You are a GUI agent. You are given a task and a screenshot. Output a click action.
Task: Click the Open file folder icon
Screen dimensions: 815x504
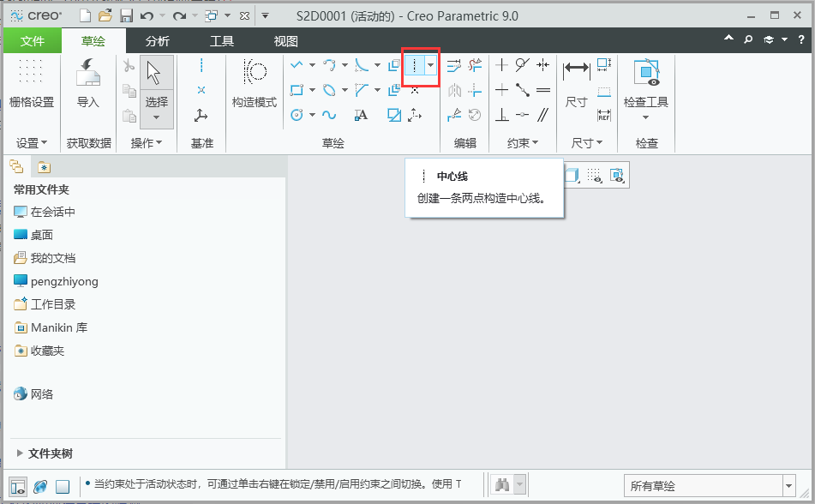(105, 16)
